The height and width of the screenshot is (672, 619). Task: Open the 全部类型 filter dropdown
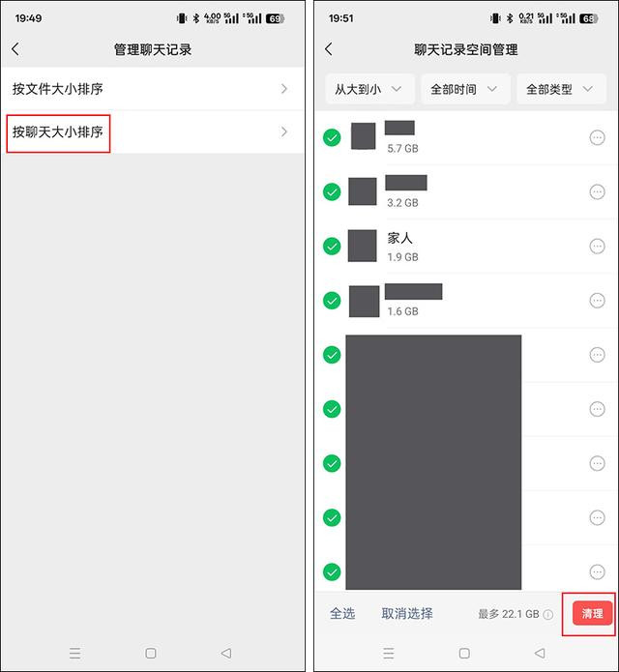pos(561,89)
